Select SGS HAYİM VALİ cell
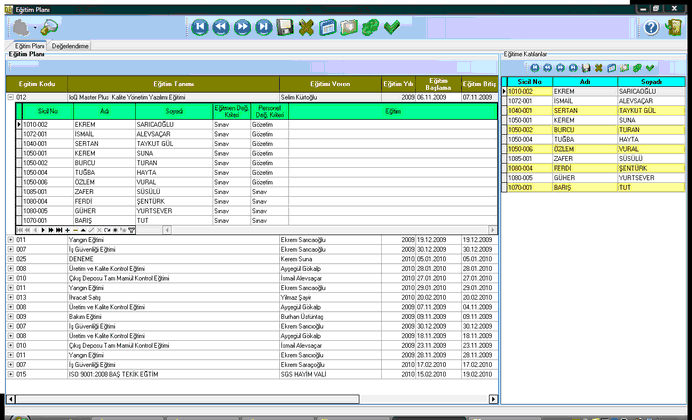The width and height of the screenshot is (692, 420). coord(331,374)
